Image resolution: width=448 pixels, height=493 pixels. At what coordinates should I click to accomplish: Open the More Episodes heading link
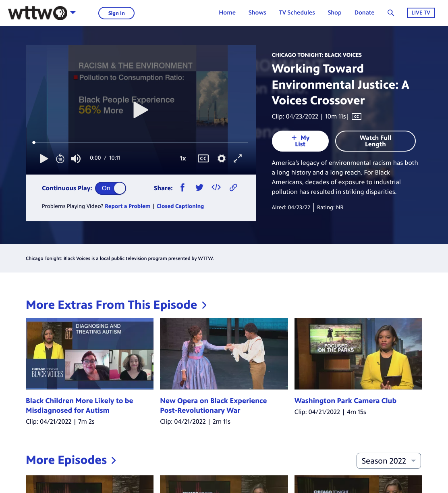tap(66, 460)
